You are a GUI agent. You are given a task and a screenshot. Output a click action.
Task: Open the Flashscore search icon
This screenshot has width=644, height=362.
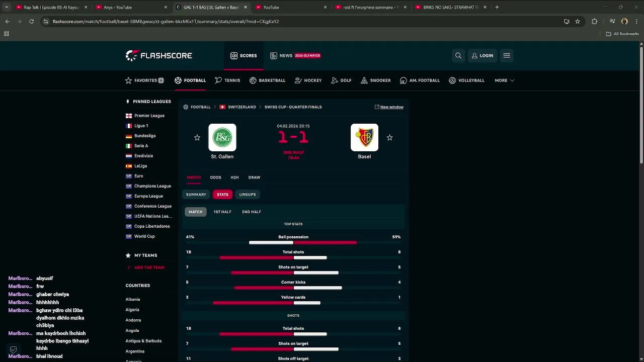click(x=458, y=56)
